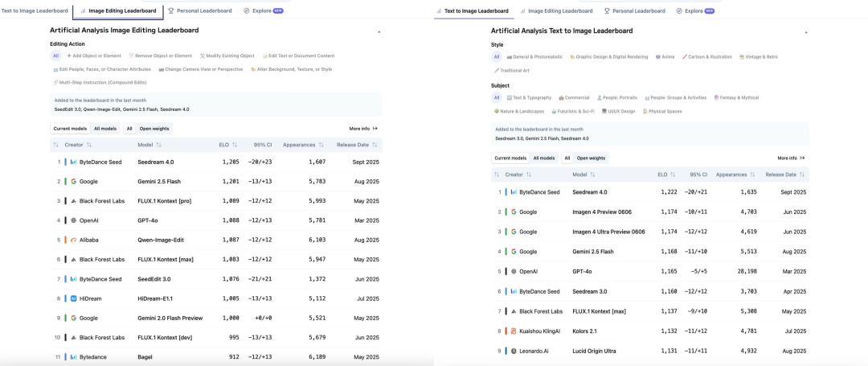Viewport: 868px width, 366px height.
Task: Select Current models toggle in Image Editing panel
Action: click(x=70, y=129)
